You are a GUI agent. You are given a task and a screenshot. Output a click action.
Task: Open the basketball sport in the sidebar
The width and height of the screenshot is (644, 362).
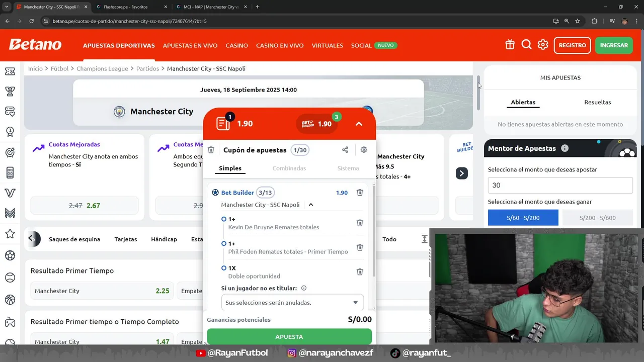tap(10, 300)
